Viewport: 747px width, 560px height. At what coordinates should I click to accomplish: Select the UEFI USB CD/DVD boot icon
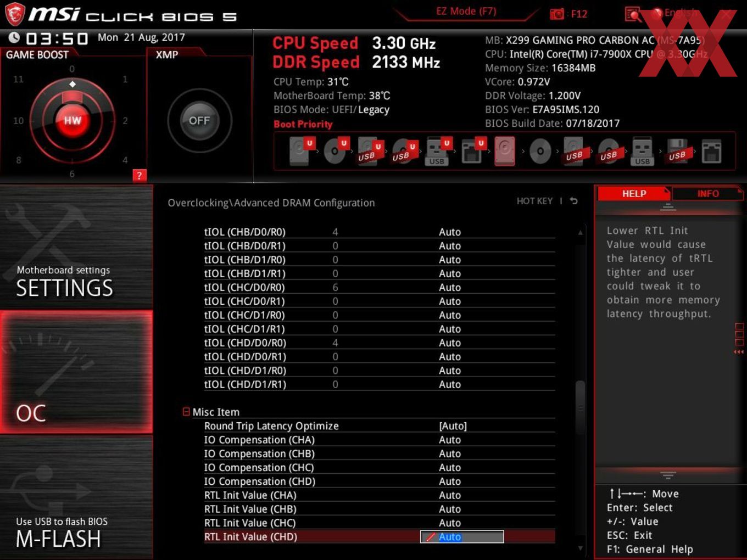[404, 151]
